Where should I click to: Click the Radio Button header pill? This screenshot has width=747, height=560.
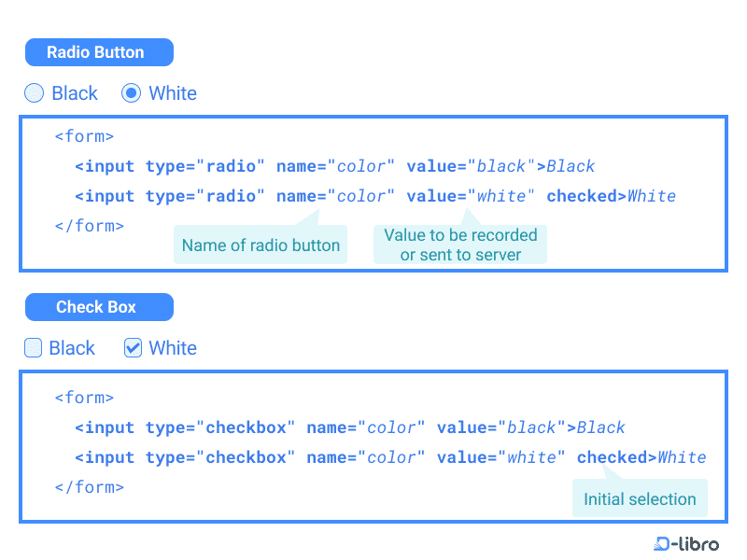[x=99, y=51]
